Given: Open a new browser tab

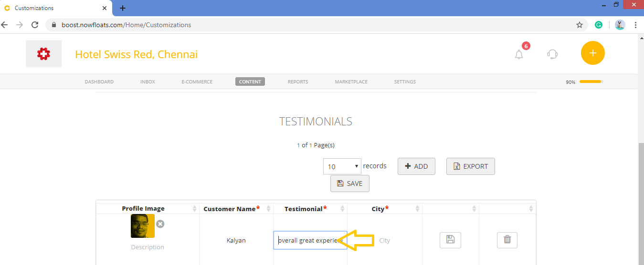Looking at the screenshot, I should point(123,8).
